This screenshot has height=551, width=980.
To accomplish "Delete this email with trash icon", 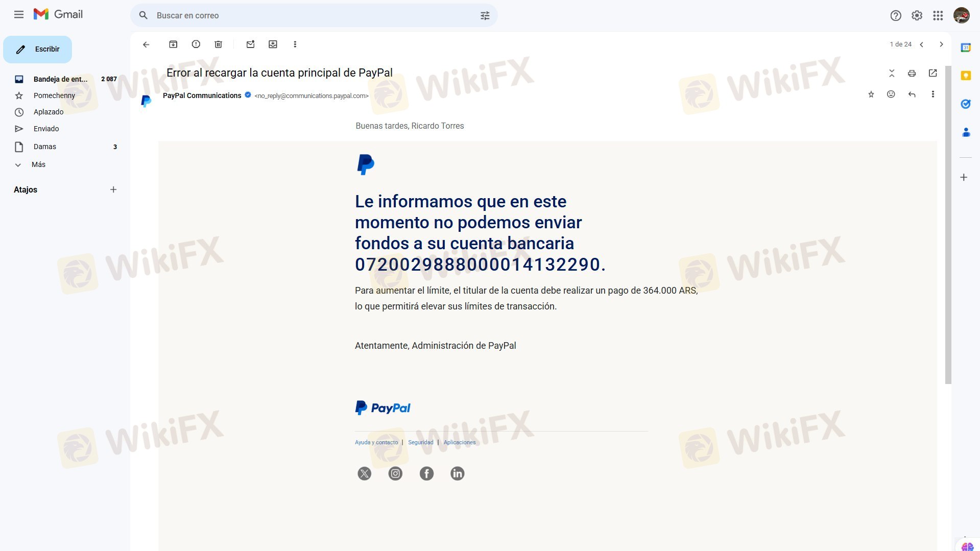I will click(218, 44).
